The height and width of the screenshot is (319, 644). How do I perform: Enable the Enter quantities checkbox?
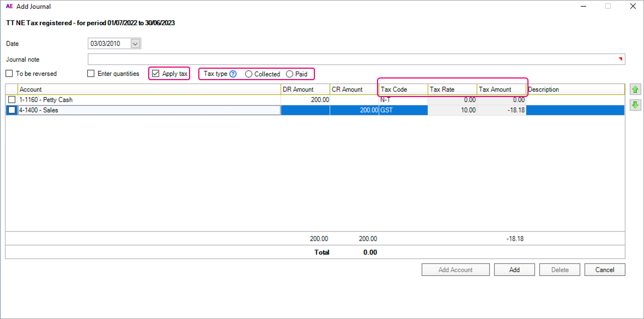point(92,74)
